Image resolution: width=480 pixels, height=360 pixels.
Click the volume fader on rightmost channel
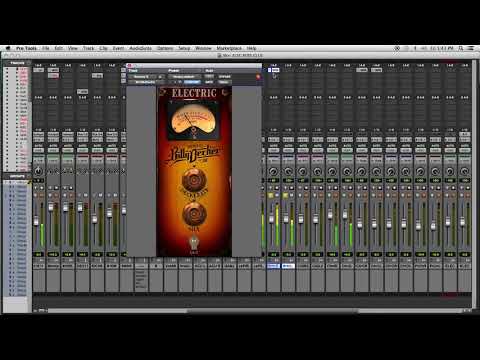point(462,221)
